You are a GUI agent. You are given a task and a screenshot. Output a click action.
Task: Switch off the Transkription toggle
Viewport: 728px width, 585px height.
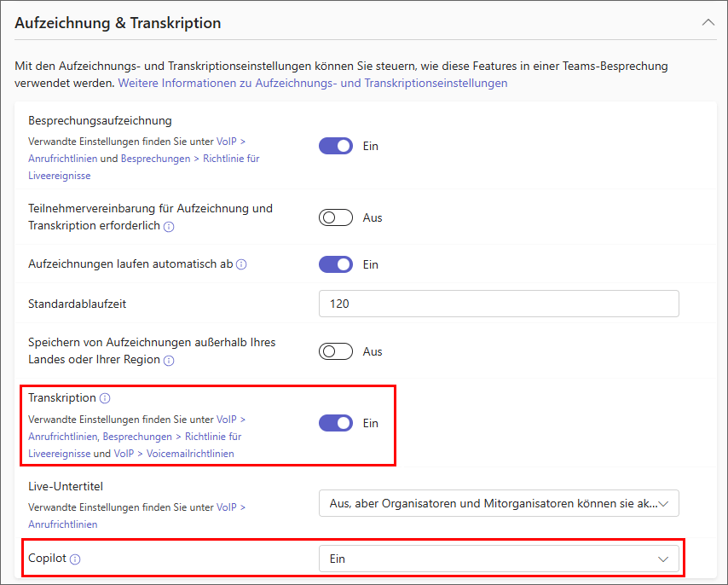pos(336,423)
